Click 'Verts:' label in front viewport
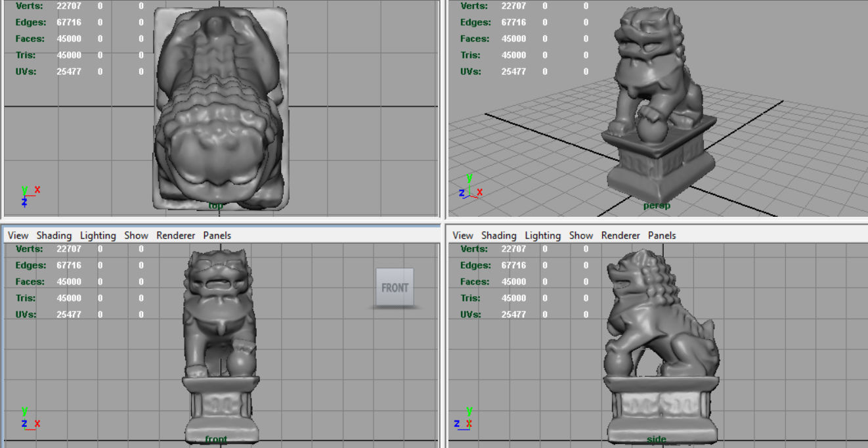This screenshot has width=868, height=448. 29,249
